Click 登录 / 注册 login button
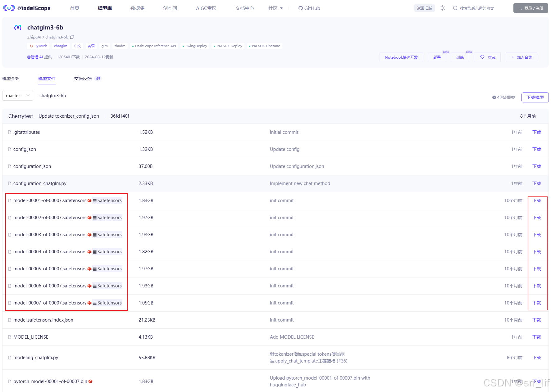Screen dimensions: 551x392 [x=531, y=8]
